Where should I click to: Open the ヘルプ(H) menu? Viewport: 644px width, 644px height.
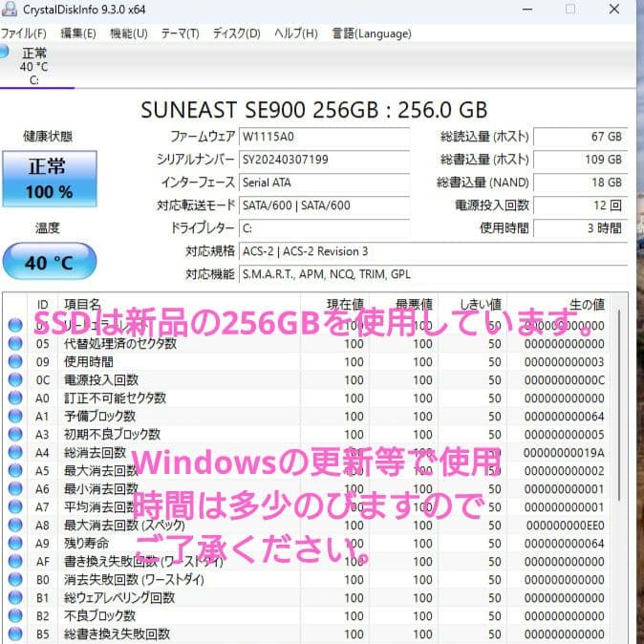click(295, 33)
